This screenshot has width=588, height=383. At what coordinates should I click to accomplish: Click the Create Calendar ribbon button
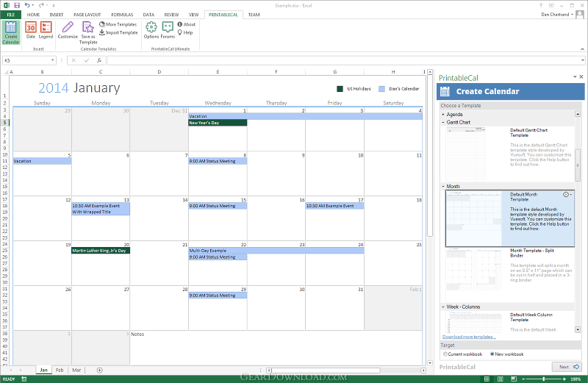coord(11,32)
